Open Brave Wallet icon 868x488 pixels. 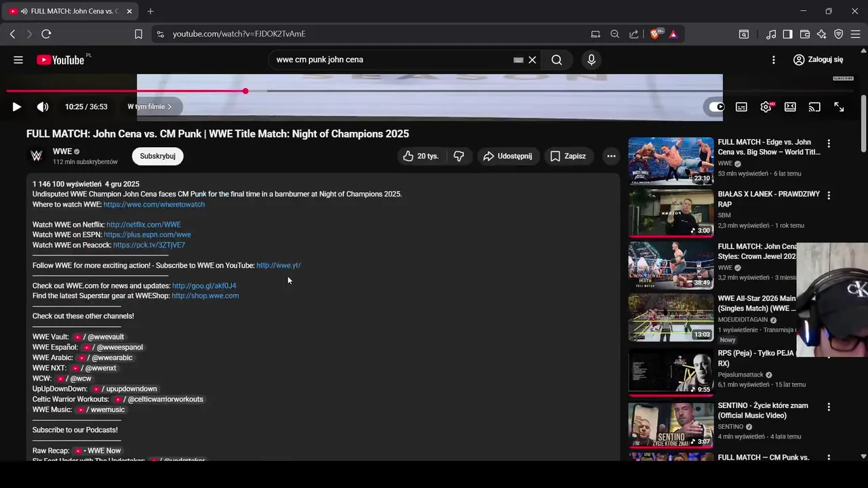coord(805,34)
